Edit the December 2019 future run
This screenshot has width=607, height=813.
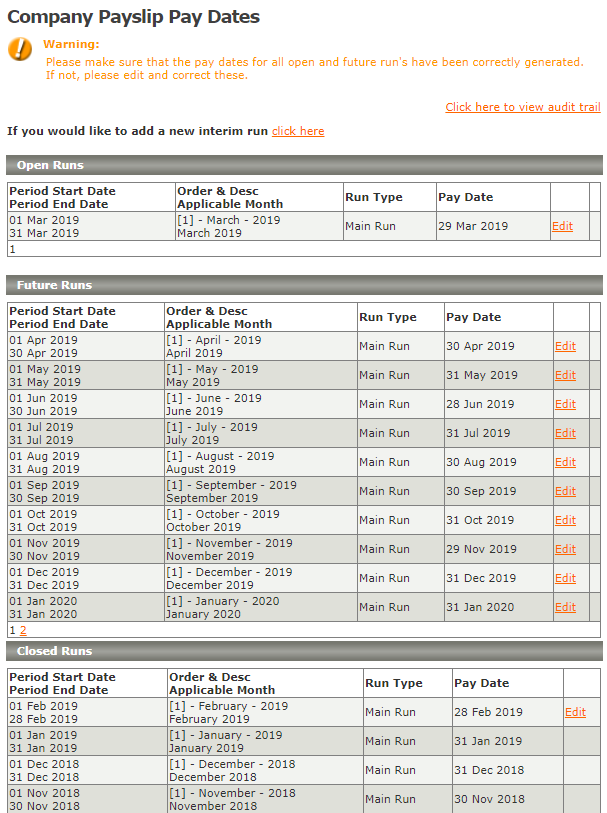tap(565, 579)
